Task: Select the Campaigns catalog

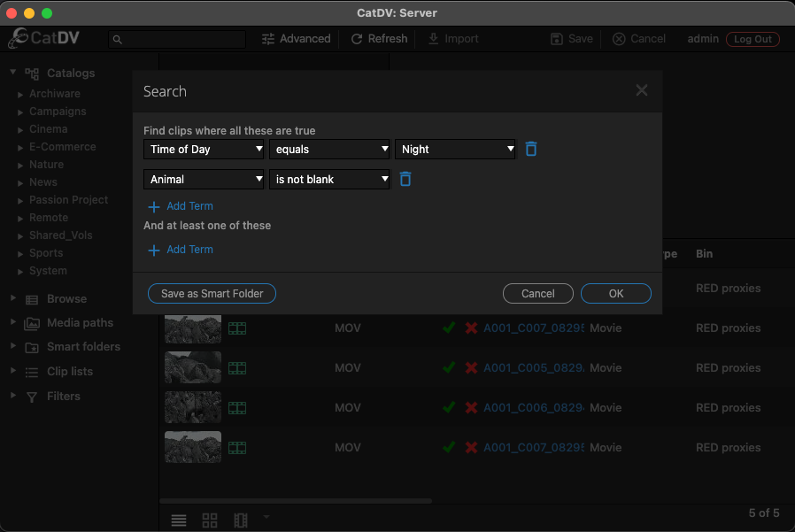Action: point(58,111)
